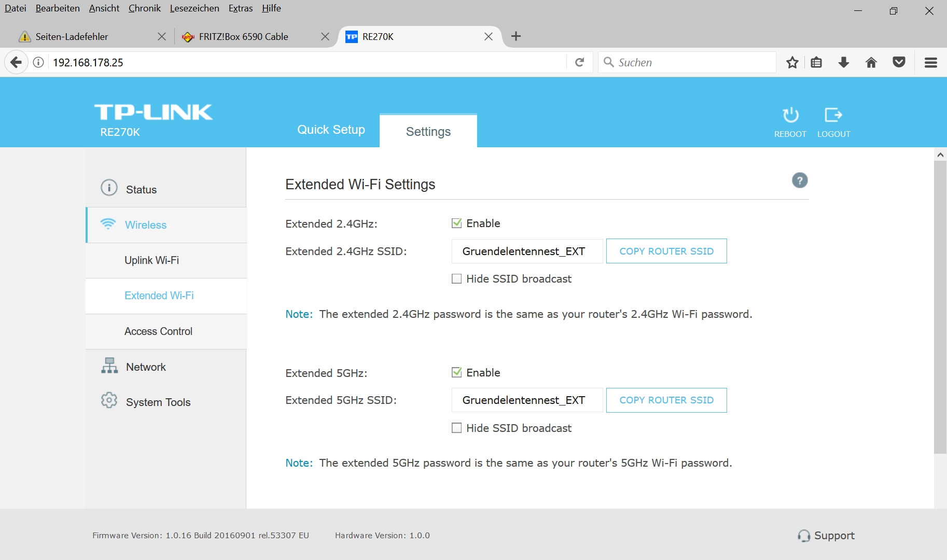Screen dimensions: 947x560
Task: Copy router SSID for 5GHz
Action: point(666,400)
